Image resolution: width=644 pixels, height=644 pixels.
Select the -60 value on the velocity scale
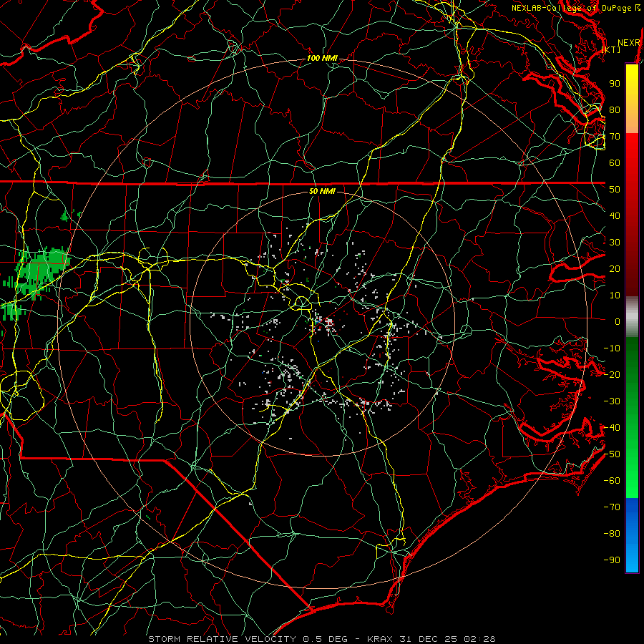[612, 481]
